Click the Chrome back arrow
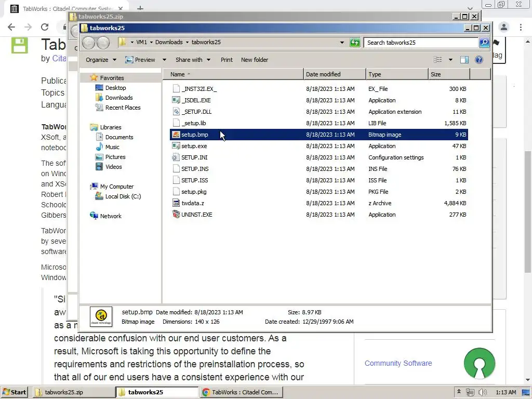 11,27
